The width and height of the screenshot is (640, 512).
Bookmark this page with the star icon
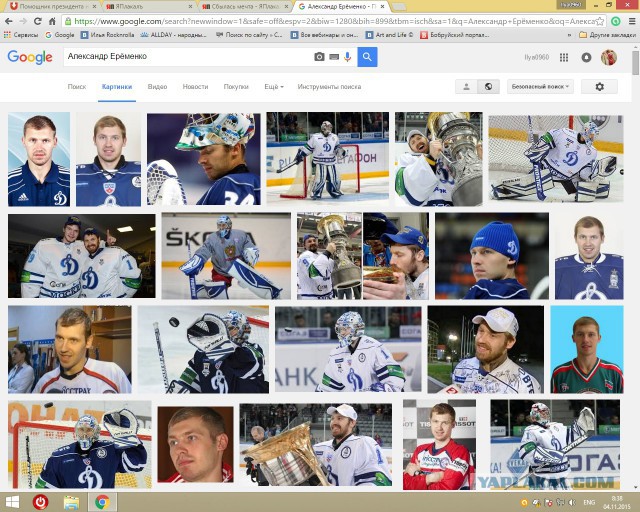click(600, 21)
